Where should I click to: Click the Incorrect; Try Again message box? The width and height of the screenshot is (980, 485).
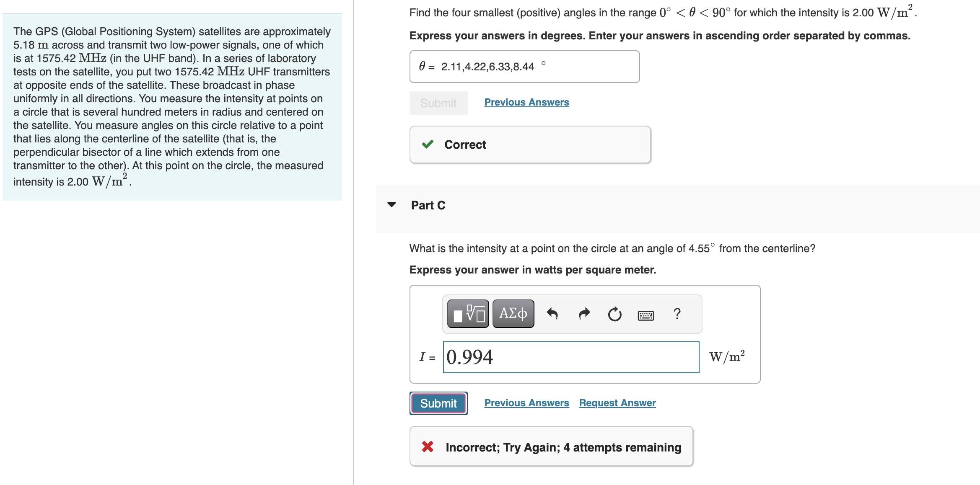[x=550, y=447]
